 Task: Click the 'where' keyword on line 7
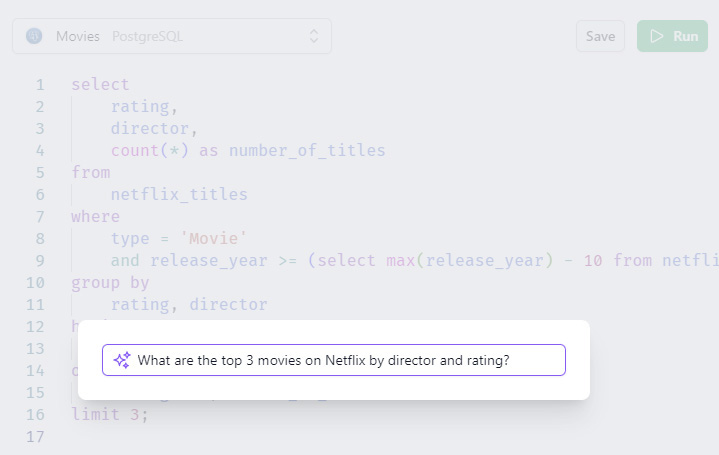pyautogui.click(x=95, y=216)
